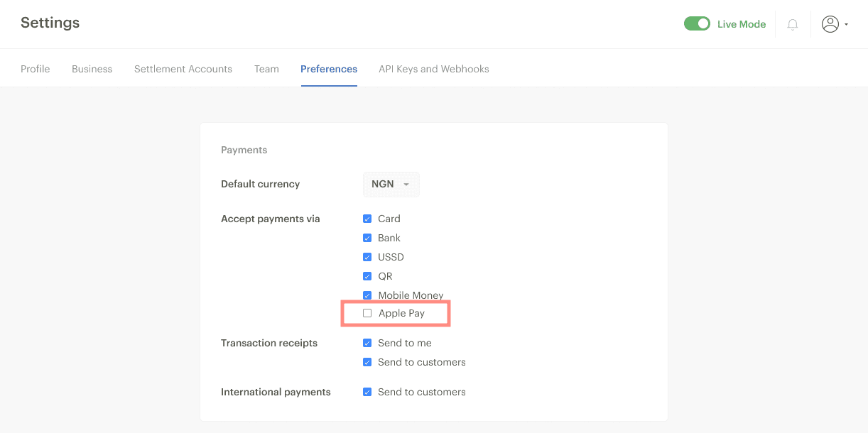868x433 pixels.
Task: Open the NGN default currency dropdown
Action: coord(391,185)
